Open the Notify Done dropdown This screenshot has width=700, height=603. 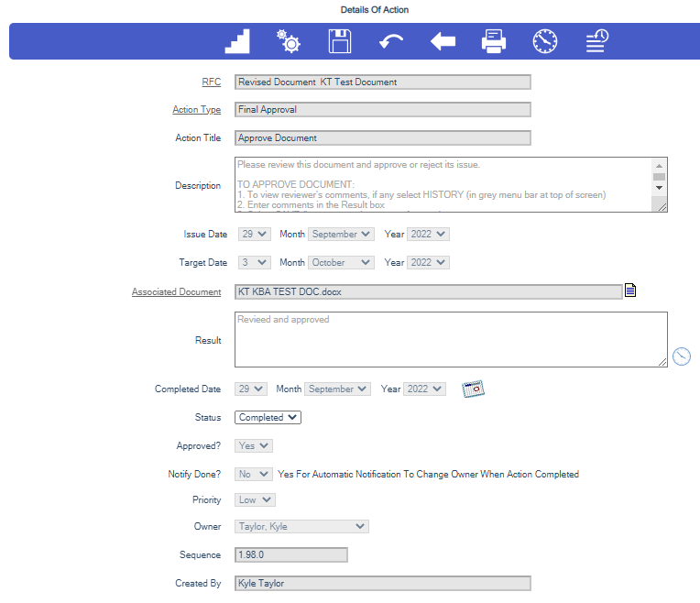pos(254,475)
